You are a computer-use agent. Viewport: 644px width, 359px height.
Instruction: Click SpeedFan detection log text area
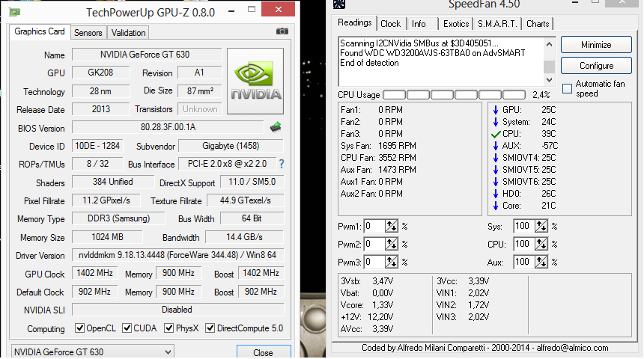pyautogui.click(x=441, y=61)
